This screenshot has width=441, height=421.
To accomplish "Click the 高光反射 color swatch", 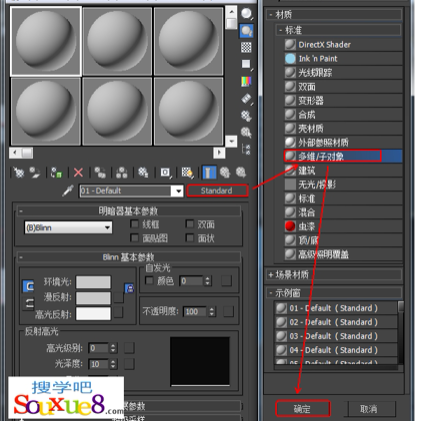I will click(x=93, y=314).
